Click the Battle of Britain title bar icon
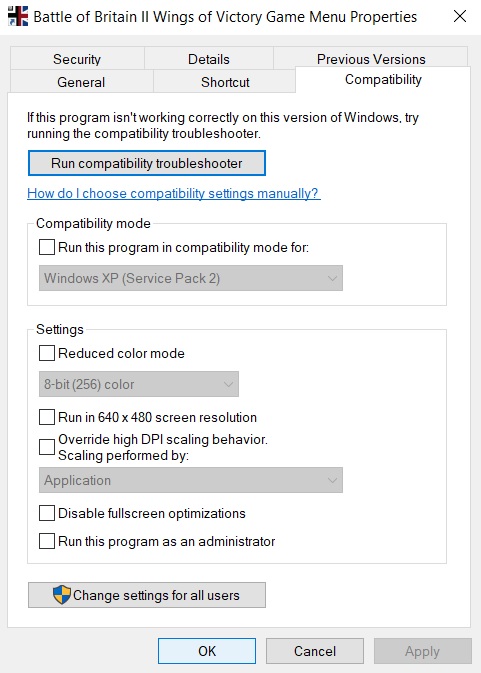The image size is (481, 673). (18, 16)
